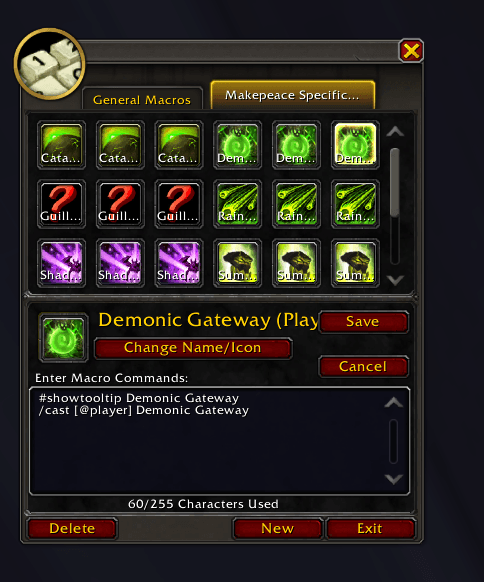Click the Save button
484x582 pixels.
click(363, 321)
